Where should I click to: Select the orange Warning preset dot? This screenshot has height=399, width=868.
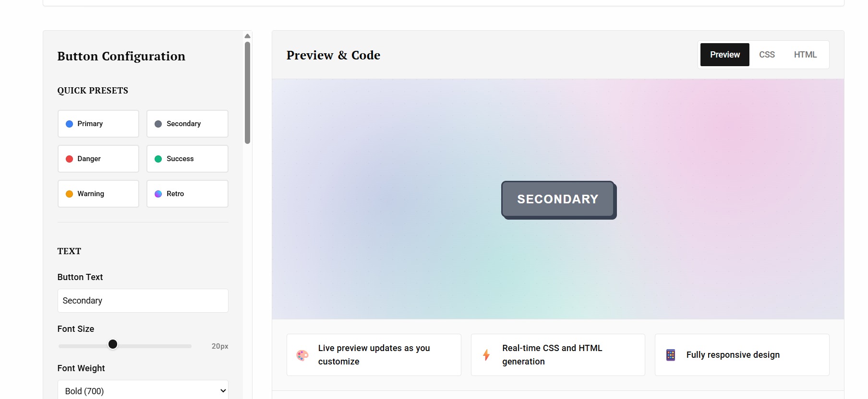tap(69, 194)
